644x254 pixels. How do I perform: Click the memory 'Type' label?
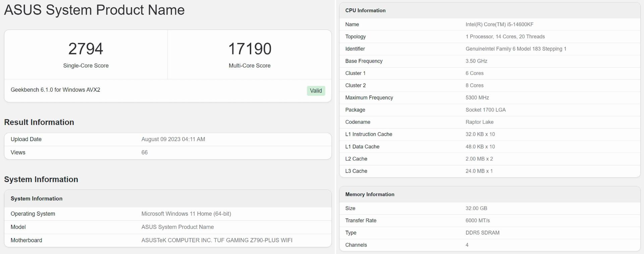point(351,233)
